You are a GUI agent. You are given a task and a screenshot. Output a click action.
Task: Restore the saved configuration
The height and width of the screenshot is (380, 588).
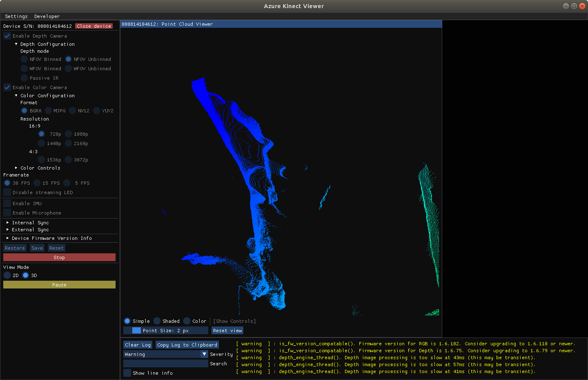pos(15,248)
